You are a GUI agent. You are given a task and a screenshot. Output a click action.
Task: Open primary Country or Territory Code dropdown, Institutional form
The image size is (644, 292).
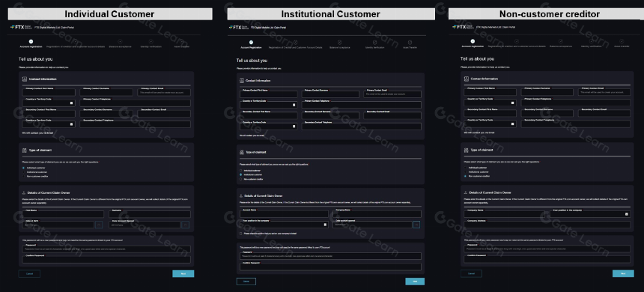[x=269, y=105]
